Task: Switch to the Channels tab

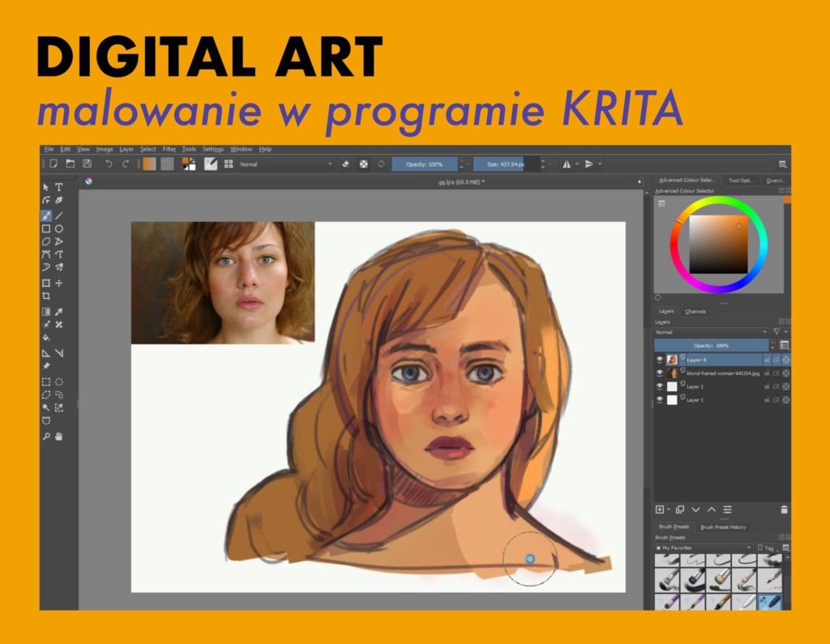Action: click(695, 312)
